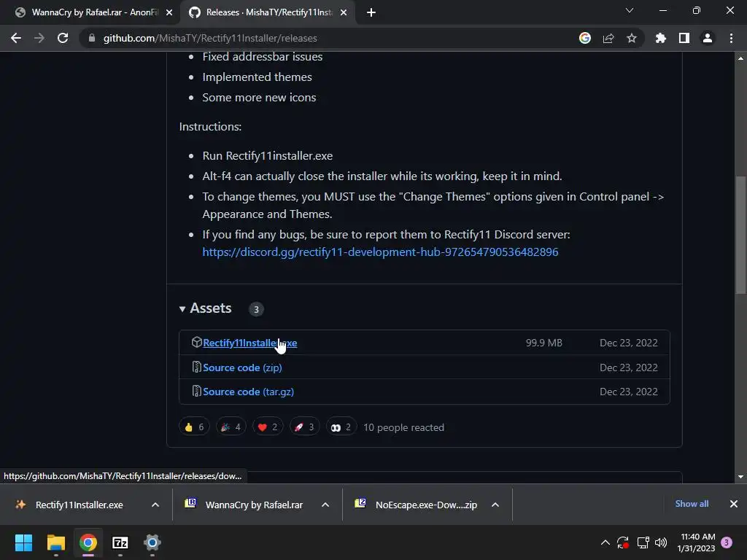Open downloaded Rectify11Installer.exe from downloads bar
747x560 pixels.
pos(79,505)
